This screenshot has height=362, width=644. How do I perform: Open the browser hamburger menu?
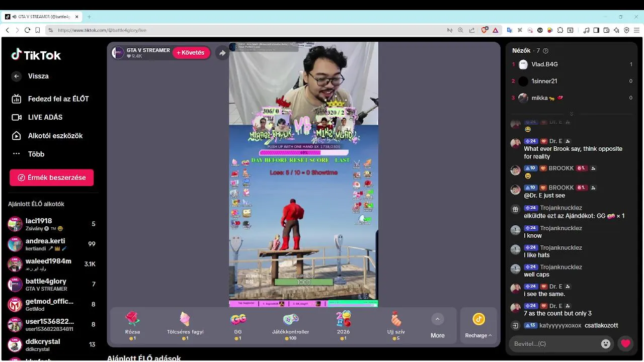pyautogui.click(x=637, y=30)
